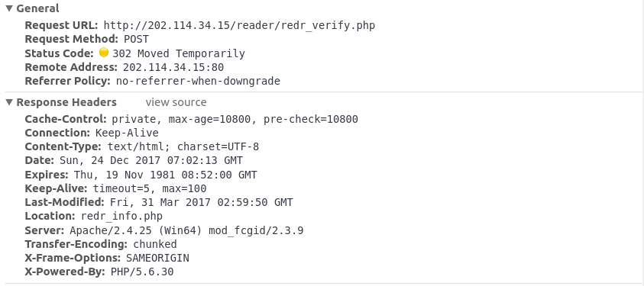Click the view source link
644x286 pixels.
pyautogui.click(x=176, y=102)
